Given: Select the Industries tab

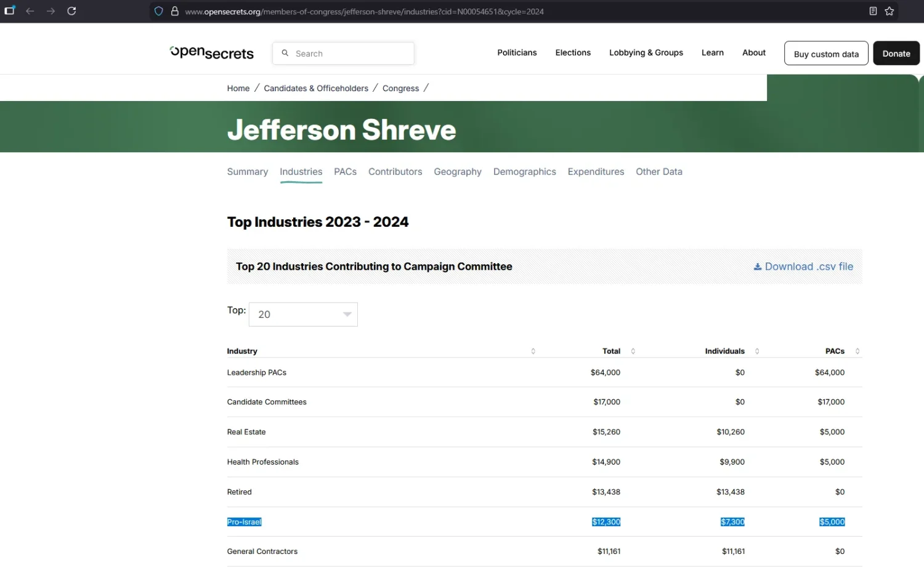Looking at the screenshot, I should (301, 172).
